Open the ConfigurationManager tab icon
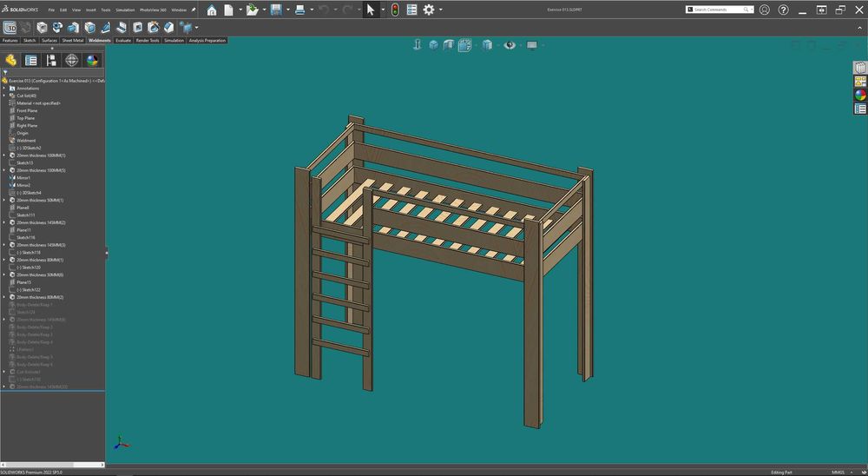The image size is (868, 476). tap(51, 60)
